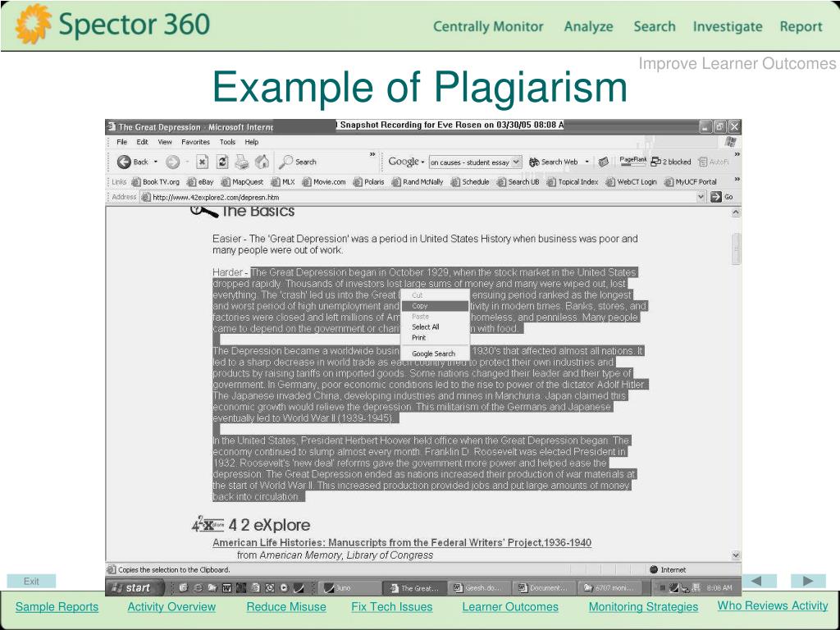Expand the Links bar overflow chevron
Screen dimensions: 840x630
737,179
